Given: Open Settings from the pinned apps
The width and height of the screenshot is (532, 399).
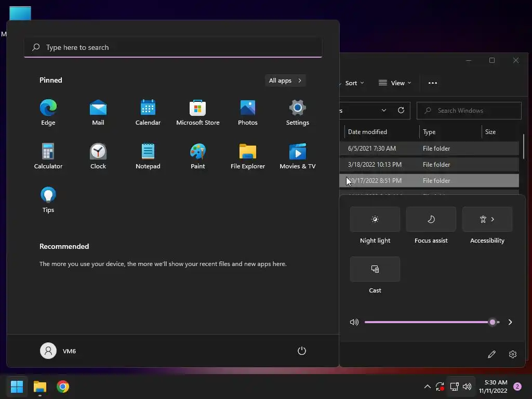Looking at the screenshot, I should click(298, 113).
